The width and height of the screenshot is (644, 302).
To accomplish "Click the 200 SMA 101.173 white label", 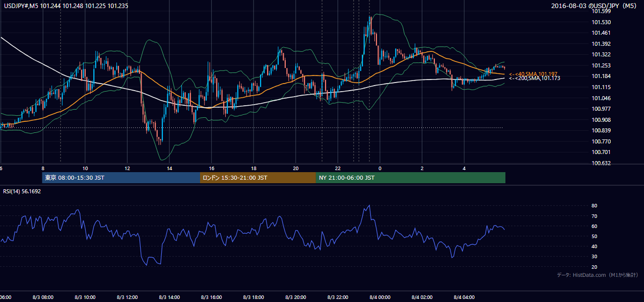I will point(535,79).
